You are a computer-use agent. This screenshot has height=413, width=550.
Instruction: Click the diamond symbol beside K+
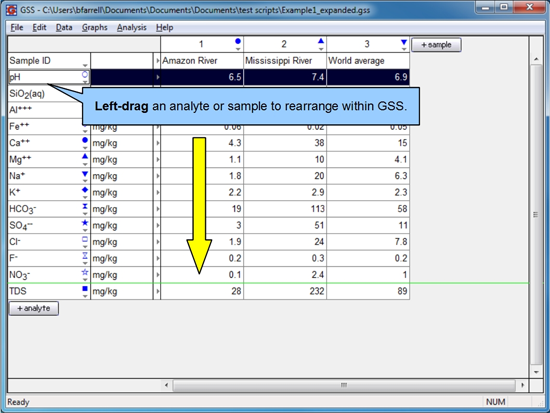85,190
